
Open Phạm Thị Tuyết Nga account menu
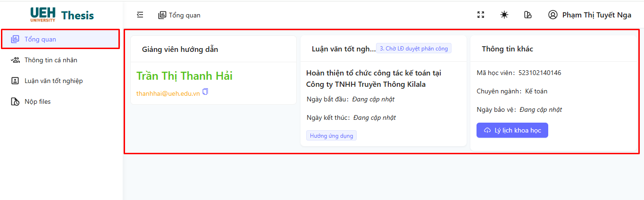(x=596, y=15)
